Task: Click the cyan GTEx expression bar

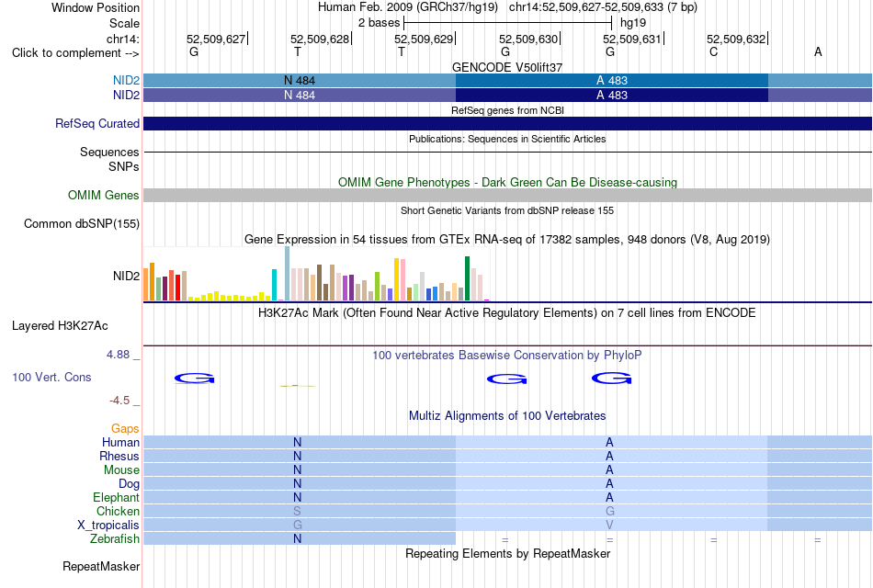Action: [274, 285]
